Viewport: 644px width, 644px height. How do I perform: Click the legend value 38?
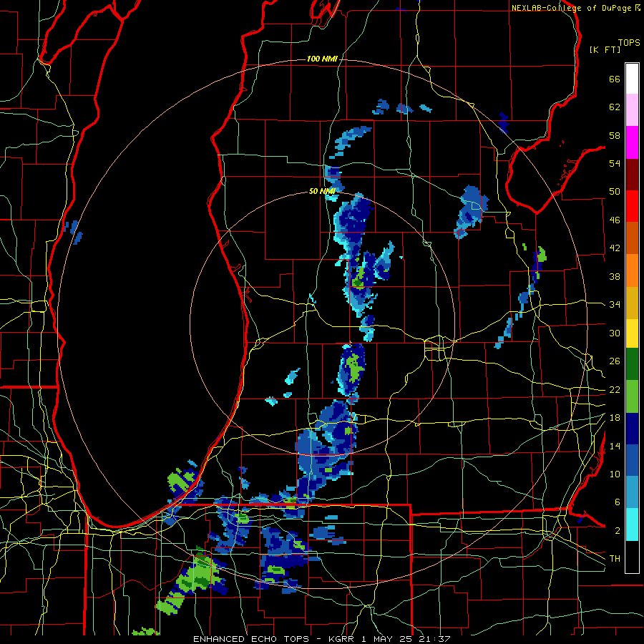tap(615, 276)
